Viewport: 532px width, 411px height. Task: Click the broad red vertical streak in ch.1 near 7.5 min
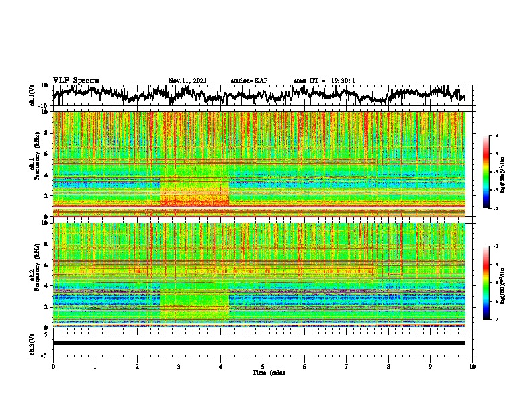pos(365,134)
